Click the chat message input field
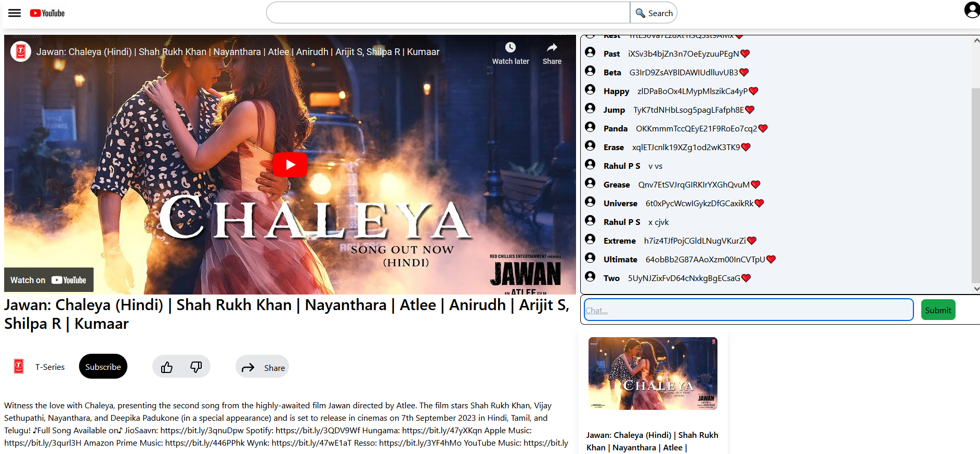980x454 pixels. point(749,310)
